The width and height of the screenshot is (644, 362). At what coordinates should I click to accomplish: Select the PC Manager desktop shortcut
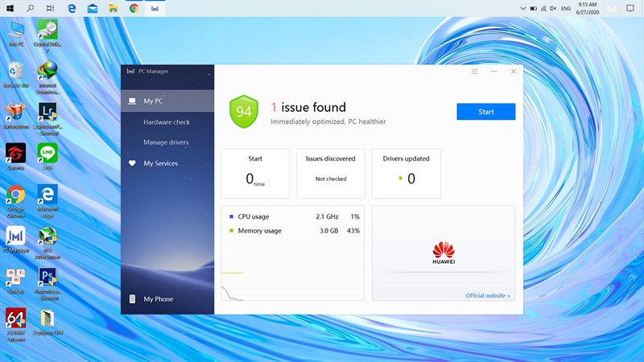tap(15, 239)
